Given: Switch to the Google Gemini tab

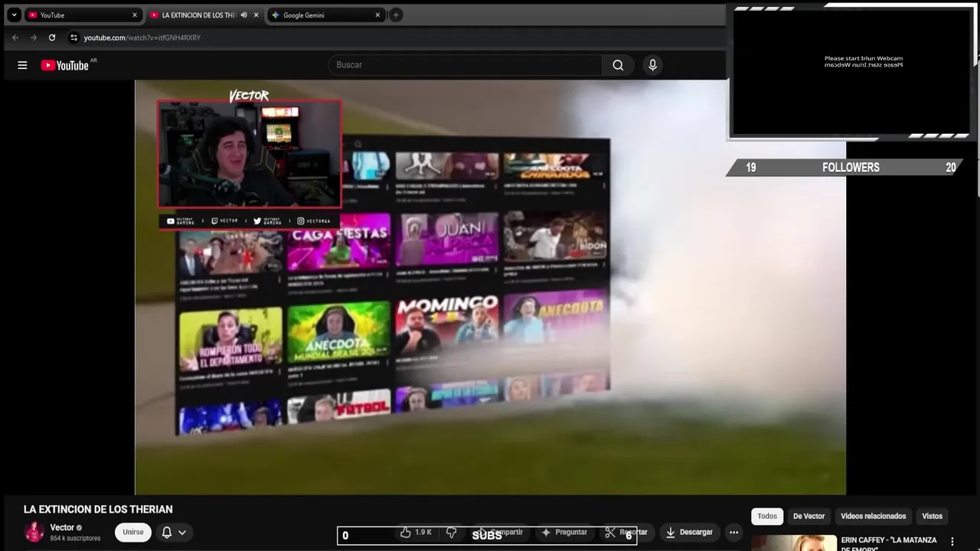Looking at the screenshot, I should pyautogui.click(x=325, y=15).
